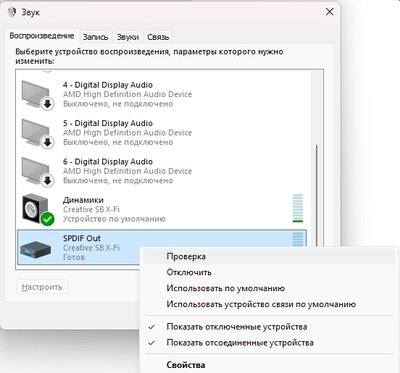Click the SPDIF Out device icon
Viewport: 400px width, 373px height.
coord(35,249)
